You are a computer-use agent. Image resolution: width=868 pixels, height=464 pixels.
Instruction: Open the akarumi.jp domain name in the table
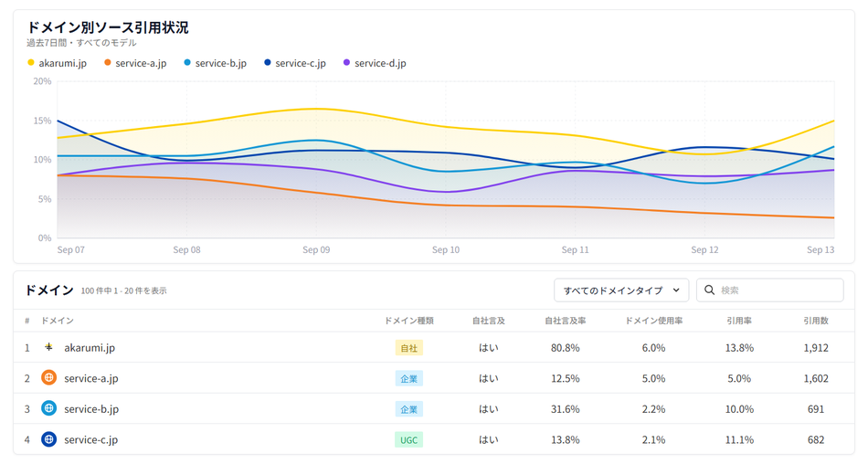click(90, 348)
